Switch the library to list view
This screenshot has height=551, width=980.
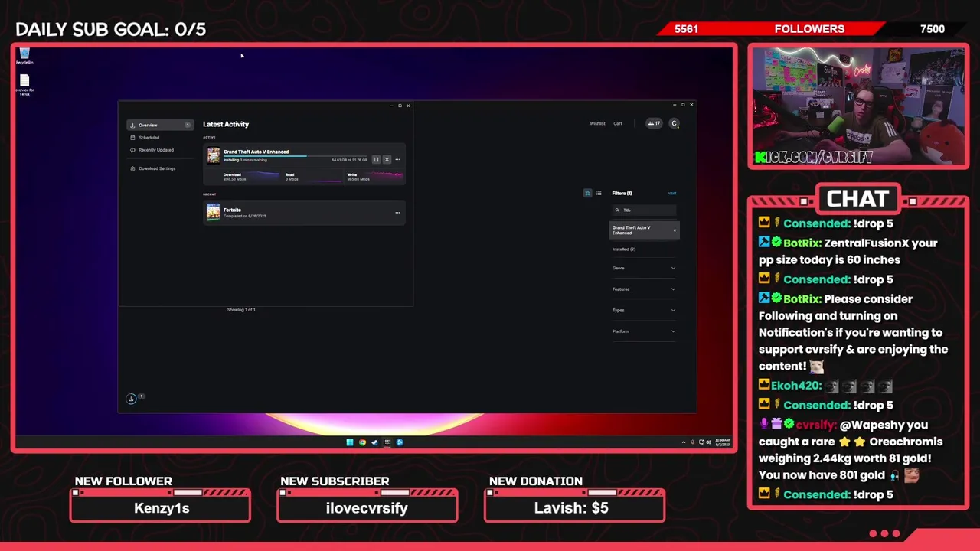599,193
